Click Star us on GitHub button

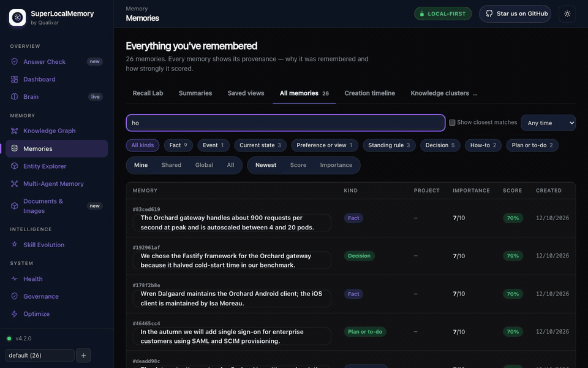pos(515,14)
